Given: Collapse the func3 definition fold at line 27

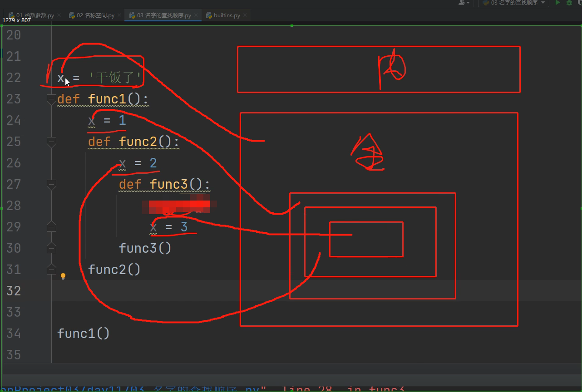Looking at the screenshot, I should click(x=51, y=184).
